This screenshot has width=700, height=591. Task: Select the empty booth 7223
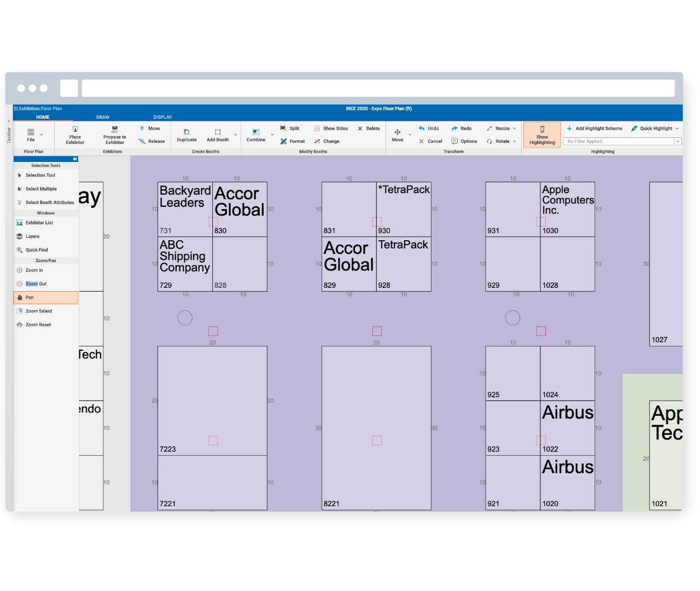point(212,401)
